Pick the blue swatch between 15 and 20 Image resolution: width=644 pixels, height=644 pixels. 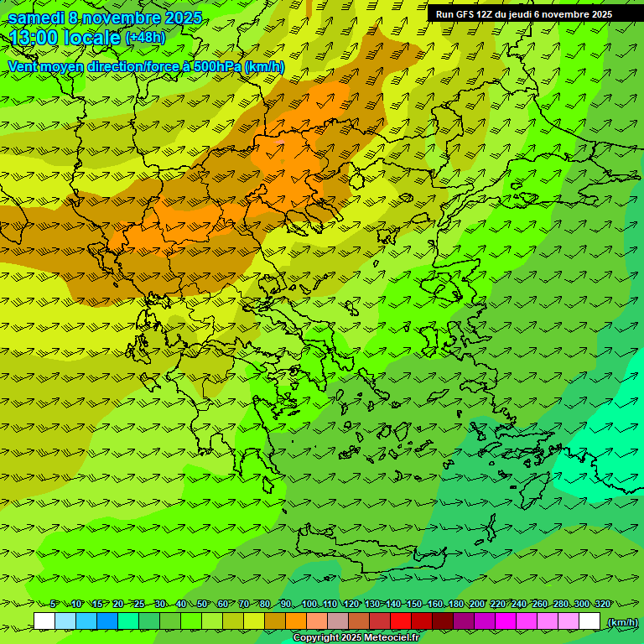(x=107, y=621)
